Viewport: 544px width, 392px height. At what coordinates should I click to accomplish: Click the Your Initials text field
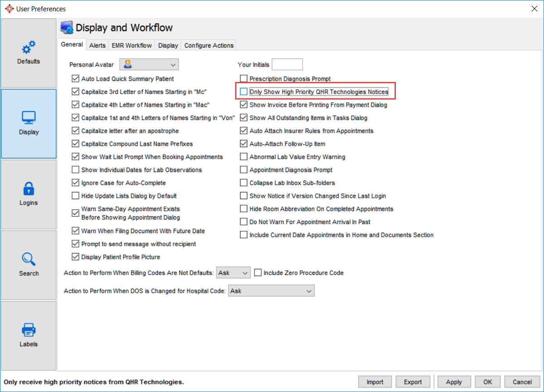[x=287, y=64]
